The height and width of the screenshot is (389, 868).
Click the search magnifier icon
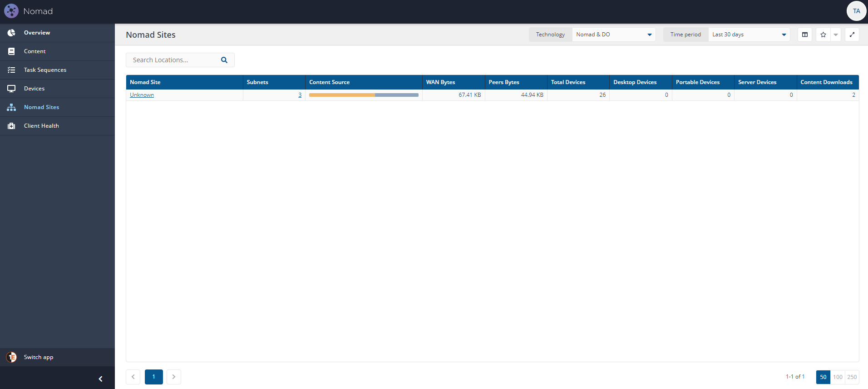224,60
